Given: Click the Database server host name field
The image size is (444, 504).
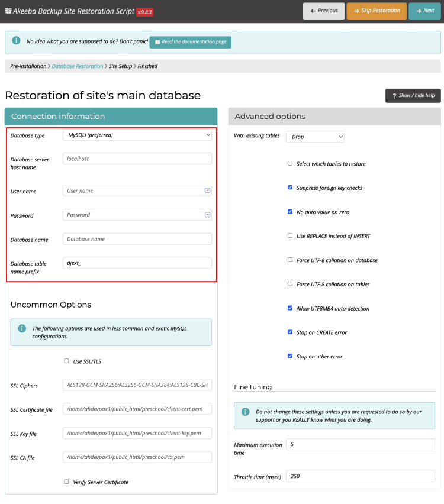Looking at the screenshot, I should point(137,159).
